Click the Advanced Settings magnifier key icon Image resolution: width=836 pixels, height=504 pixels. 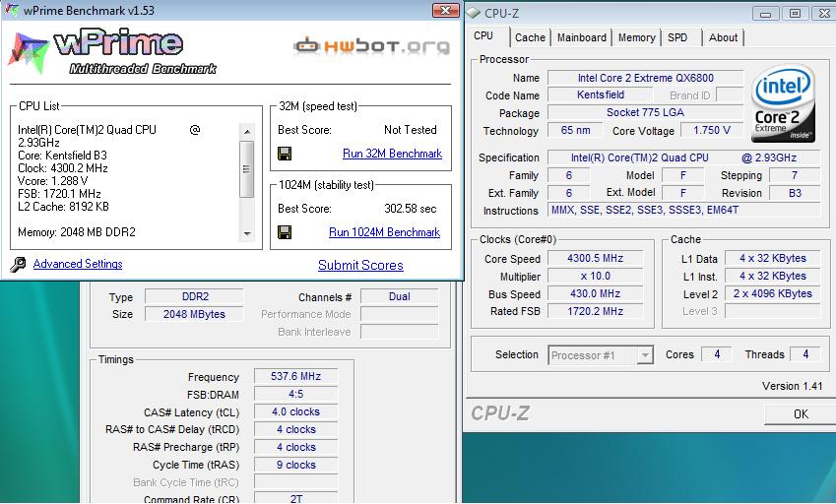(x=18, y=264)
